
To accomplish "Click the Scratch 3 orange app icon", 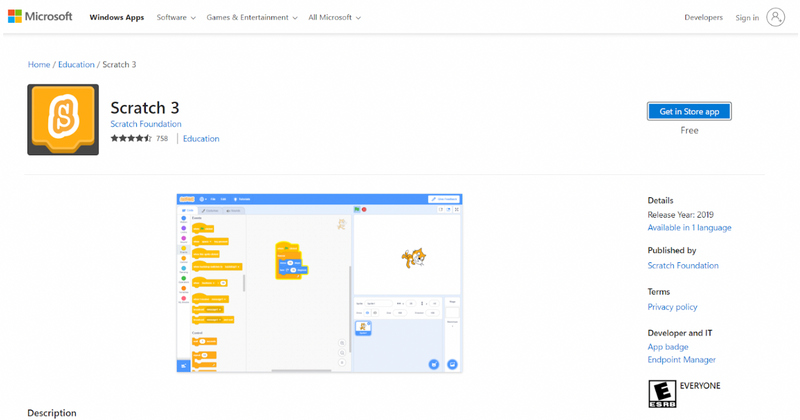I will (x=63, y=119).
